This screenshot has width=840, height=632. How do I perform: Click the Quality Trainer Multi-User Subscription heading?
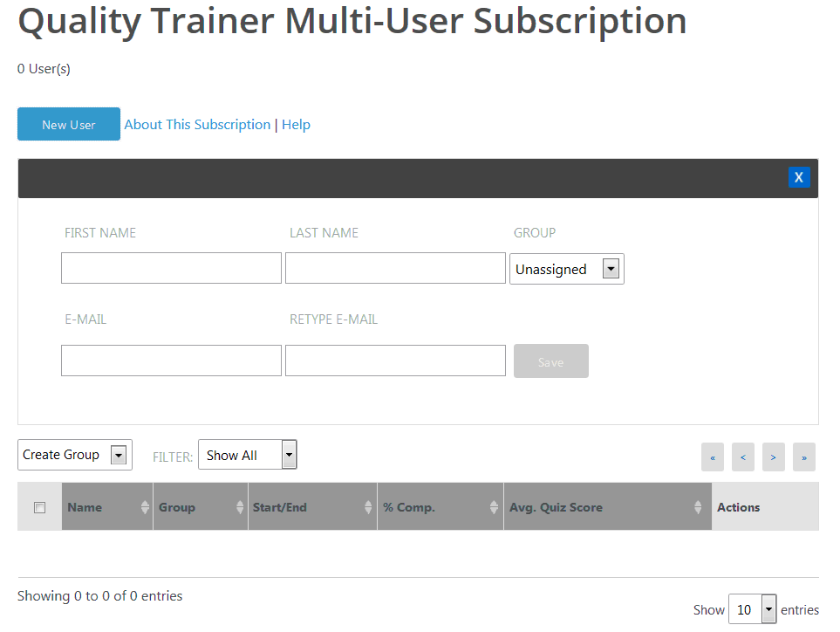pos(352,22)
